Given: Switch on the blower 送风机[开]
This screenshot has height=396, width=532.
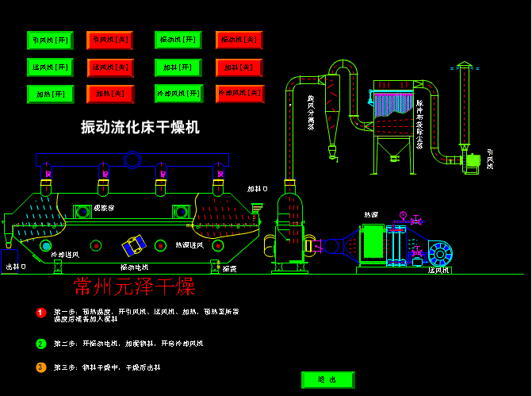Looking at the screenshot, I should tap(50, 67).
